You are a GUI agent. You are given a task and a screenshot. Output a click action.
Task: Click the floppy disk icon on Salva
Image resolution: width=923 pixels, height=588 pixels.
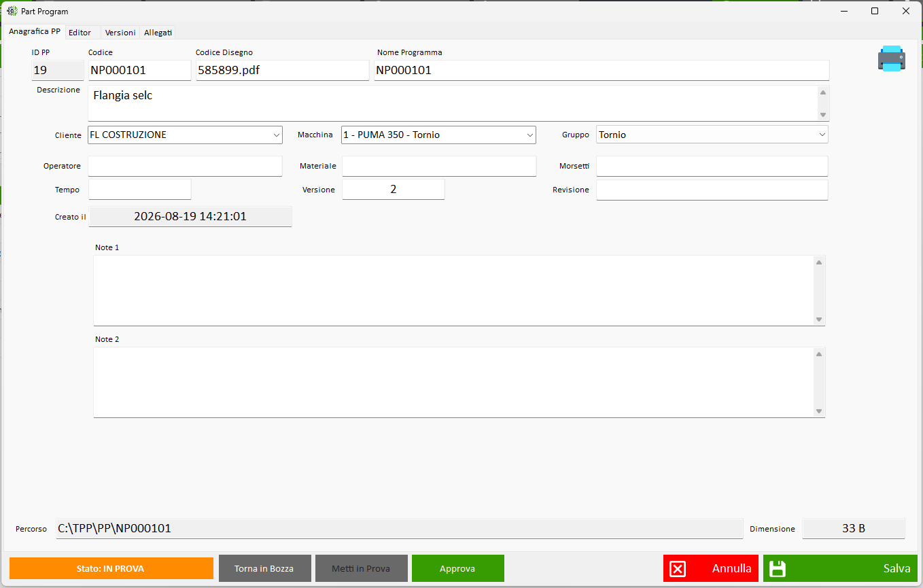coord(778,569)
